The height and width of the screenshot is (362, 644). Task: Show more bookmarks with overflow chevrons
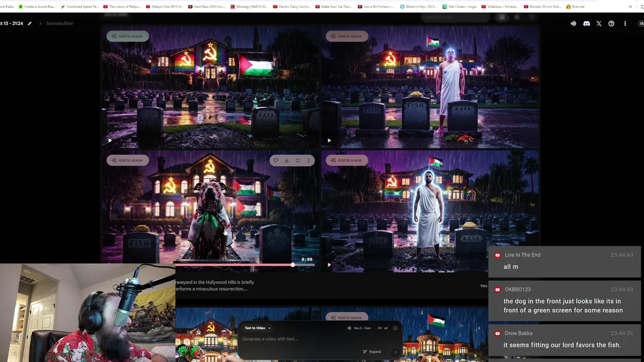pyautogui.click(x=630, y=7)
